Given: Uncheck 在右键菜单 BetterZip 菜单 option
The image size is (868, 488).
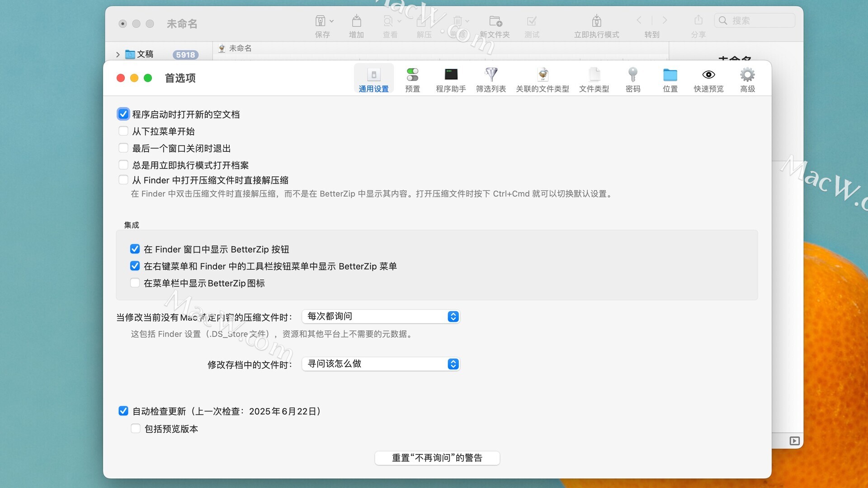Looking at the screenshot, I should [135, 266].
